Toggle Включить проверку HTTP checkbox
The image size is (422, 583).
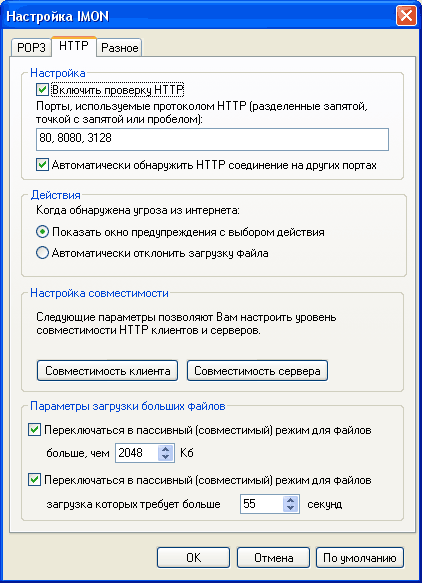pos(42,90)
